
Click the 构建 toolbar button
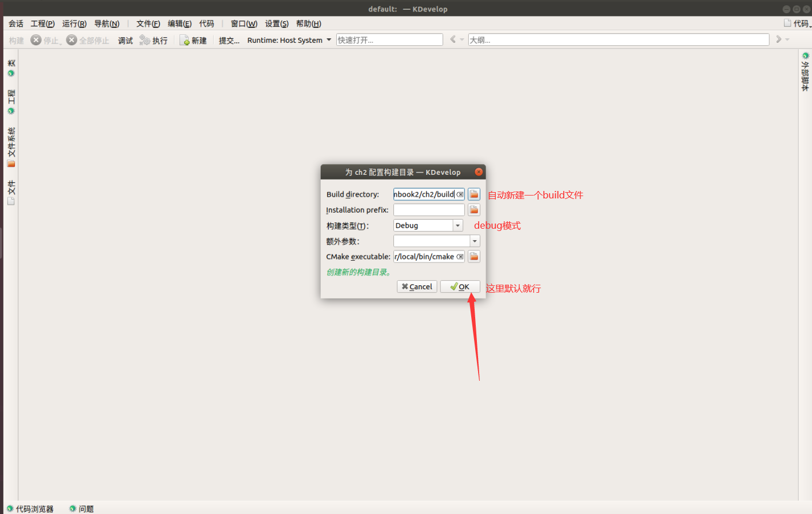click(17, 40)
